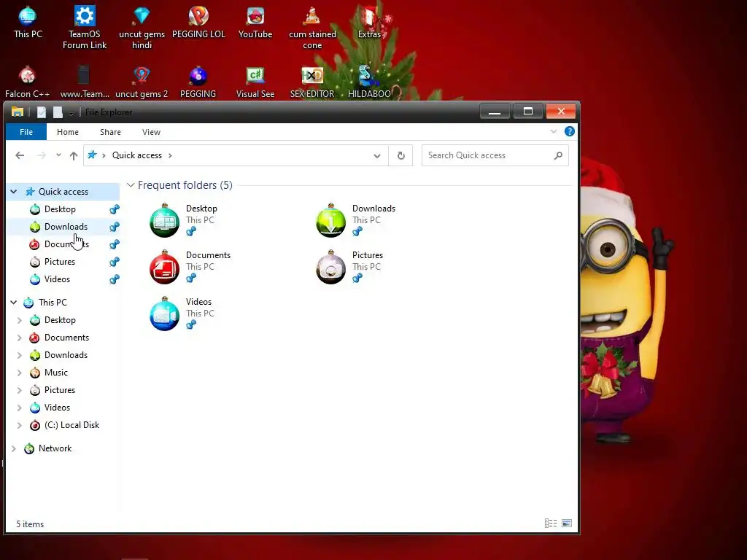Screen dimensions: 747x560
Task: Open the This PC desktop icon
Action: click(28, 23)
